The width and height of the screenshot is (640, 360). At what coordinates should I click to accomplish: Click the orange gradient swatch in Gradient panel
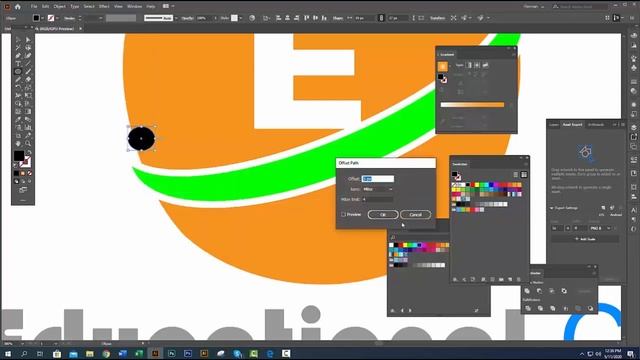[x=442, y=66]
